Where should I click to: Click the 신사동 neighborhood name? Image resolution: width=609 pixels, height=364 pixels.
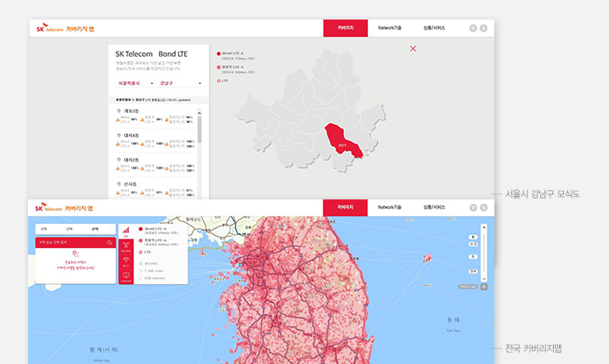[x=130, y=184]
